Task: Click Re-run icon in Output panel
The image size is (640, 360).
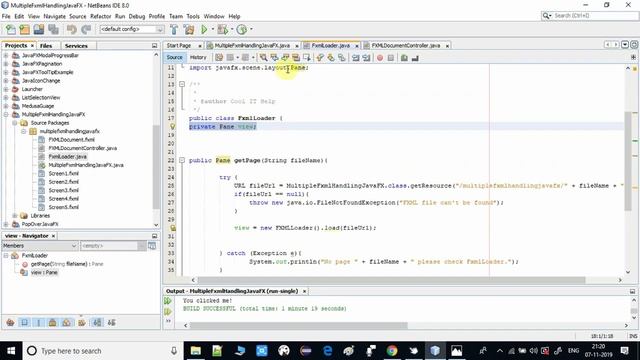Action: coord(168,301)
